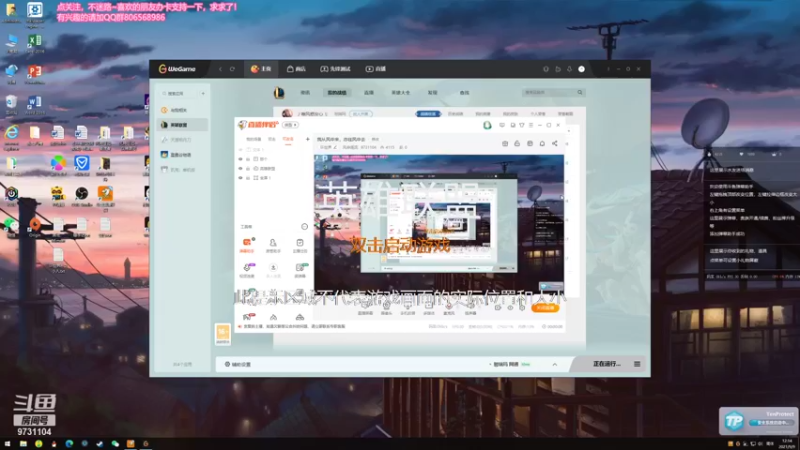This screenshot has height=450, width=800.
Task: Select the first game in WeGame sidebar
Action: [183, 110]
